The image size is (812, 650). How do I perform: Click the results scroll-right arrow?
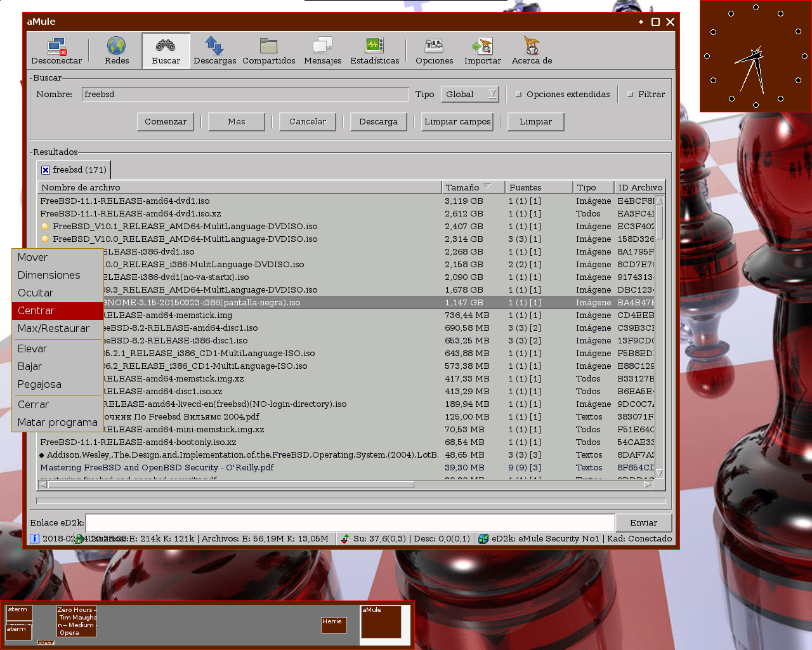point(648,485)
